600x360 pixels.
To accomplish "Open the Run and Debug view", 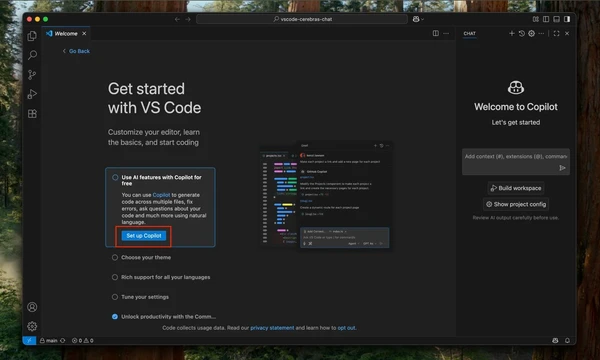I will click(x=32, y=94).
